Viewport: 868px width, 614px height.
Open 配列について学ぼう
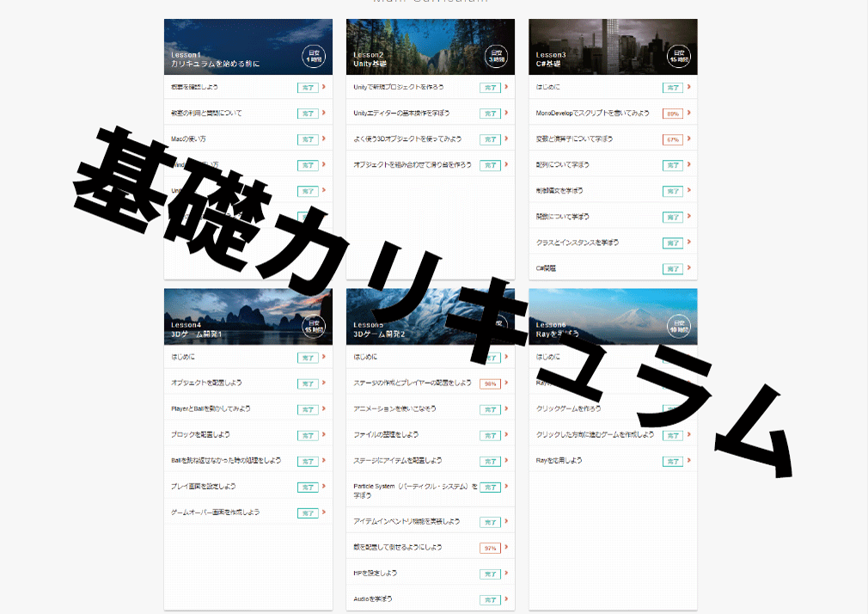pyautogui.click(x=613, y=164)
